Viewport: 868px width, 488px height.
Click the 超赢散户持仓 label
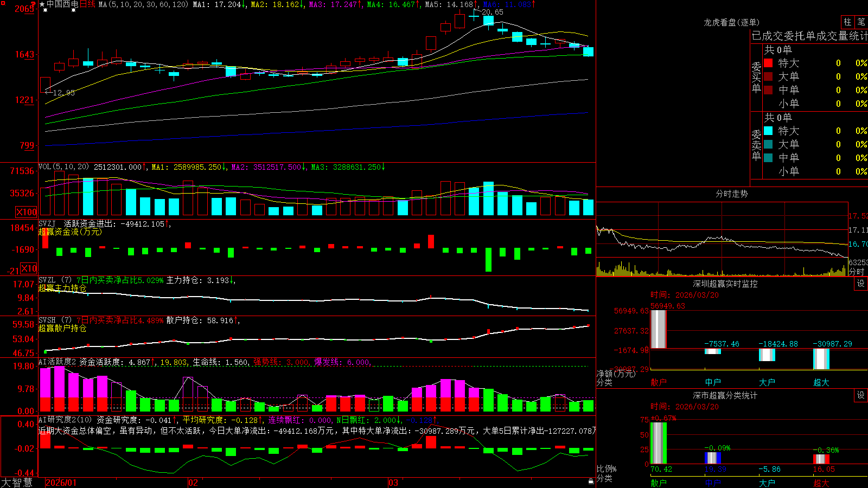[x=62, y=328]
